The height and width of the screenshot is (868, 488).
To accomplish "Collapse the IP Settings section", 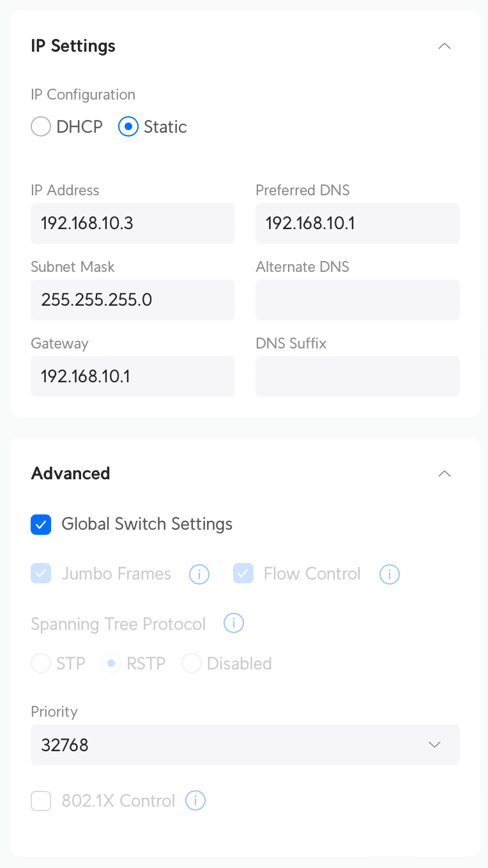I will coord(445,46).
